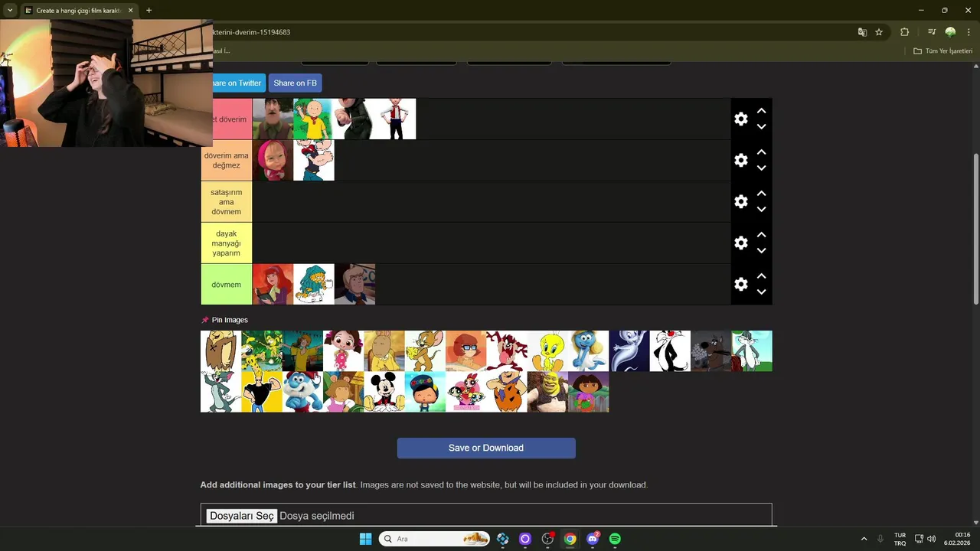Open the Windows Start menu
980x551 pixels.
click(365, 539)
